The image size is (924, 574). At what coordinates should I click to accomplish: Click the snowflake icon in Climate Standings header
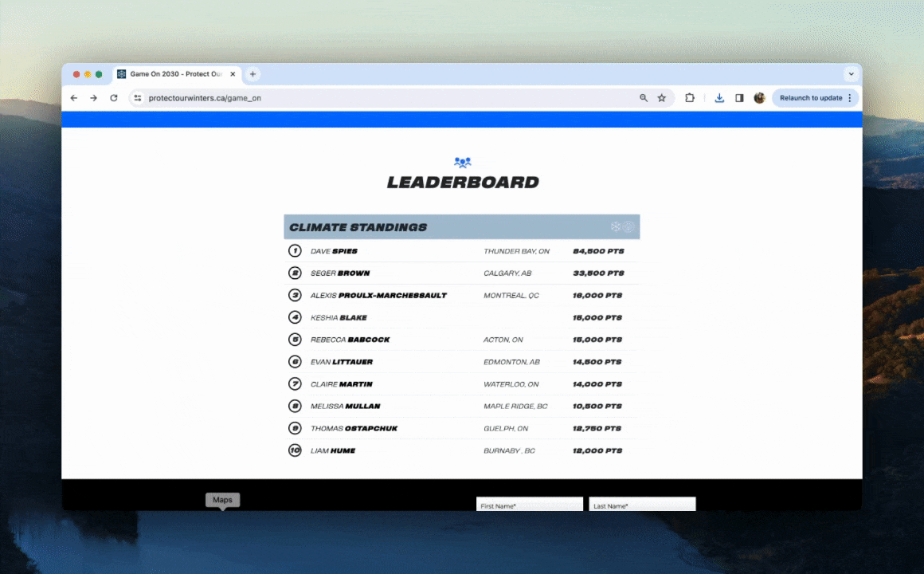click(615, 226)
